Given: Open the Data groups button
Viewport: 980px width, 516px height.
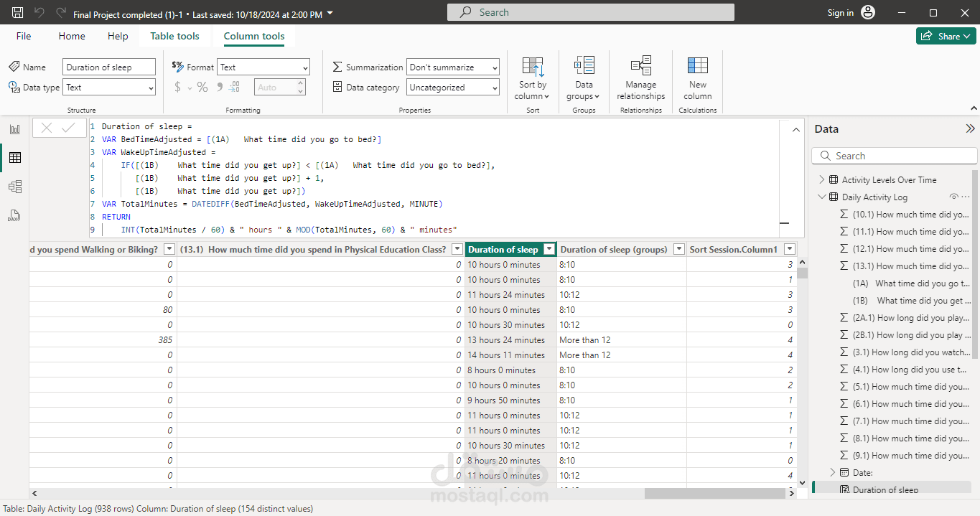Looking at the screenshot, I should [x=584, y=79].
